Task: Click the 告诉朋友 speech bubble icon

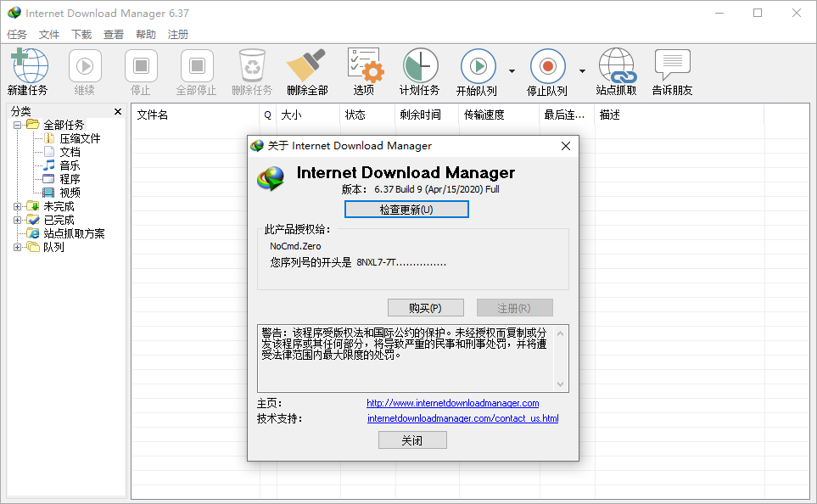Action: click(673, 71)
